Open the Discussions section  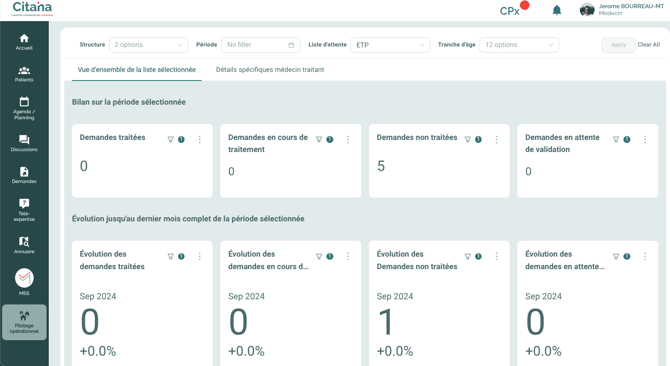24,143
